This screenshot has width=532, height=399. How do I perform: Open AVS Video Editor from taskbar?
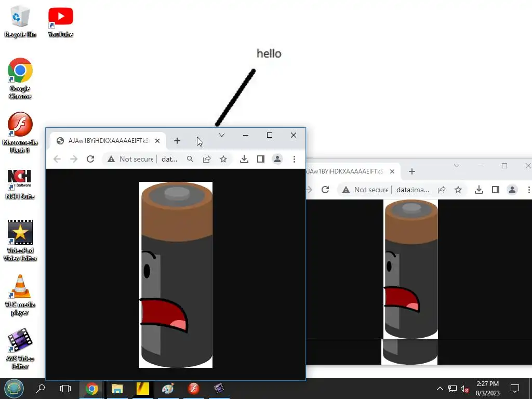pos(219,389)
